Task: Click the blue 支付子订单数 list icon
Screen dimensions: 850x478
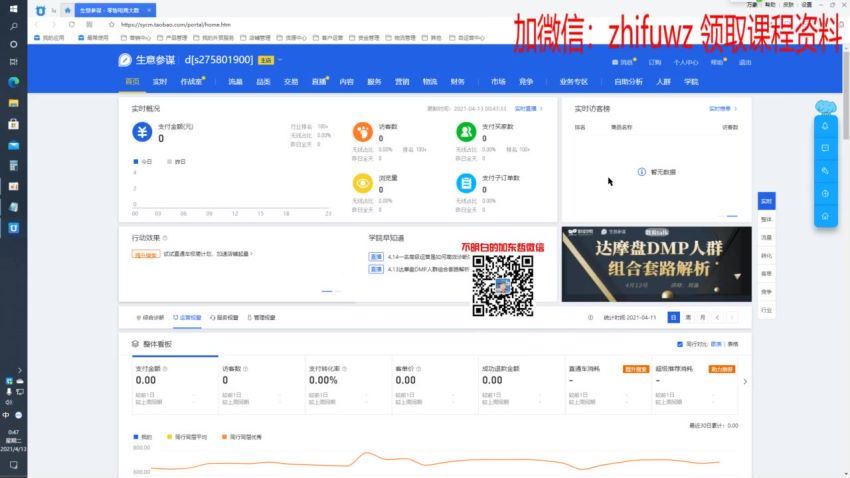Action: pyautogui.click(x=466, y=183)
